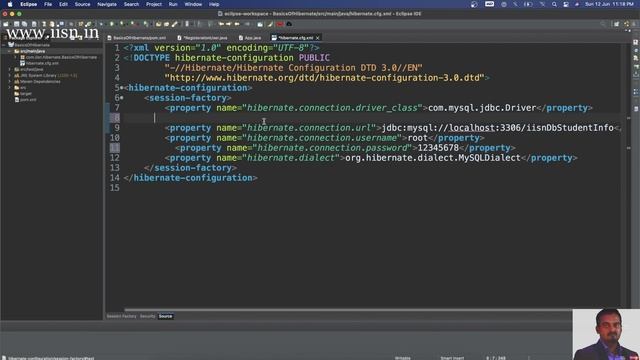Open the Source menu
640x360 pixels.
click(x=82, y=4)
